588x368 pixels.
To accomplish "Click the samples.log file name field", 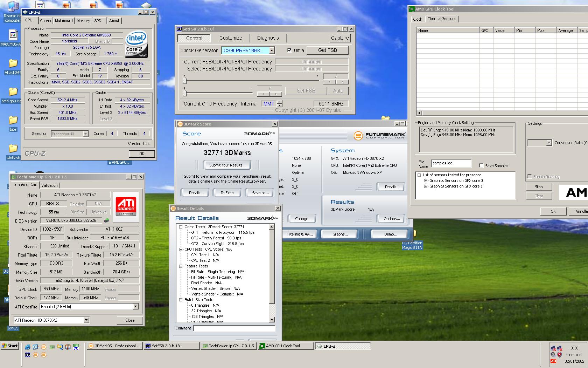I will click(x=451, y=163).
